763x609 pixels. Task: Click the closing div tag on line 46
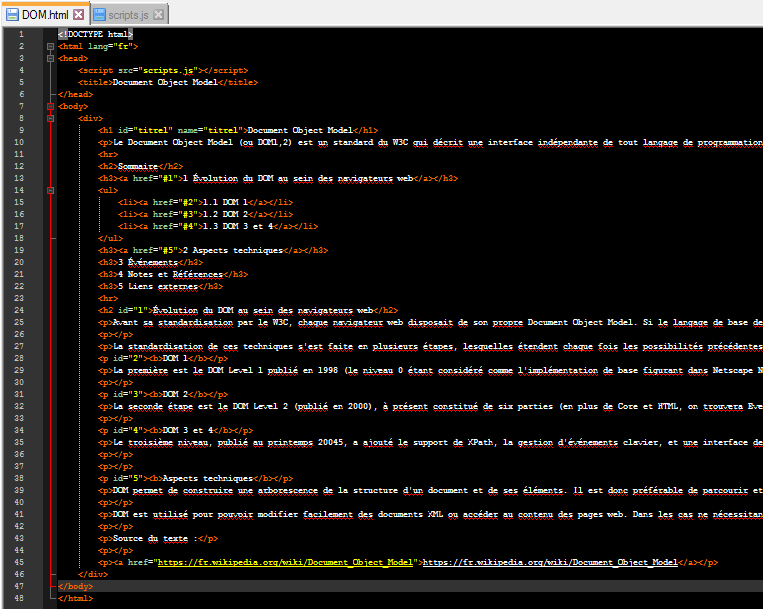pos(93,574)
